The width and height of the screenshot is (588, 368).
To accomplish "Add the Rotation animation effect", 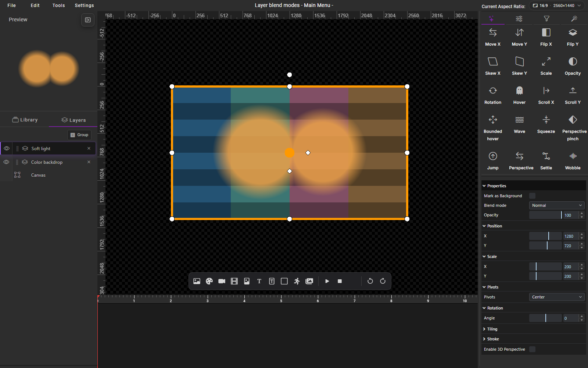I will click(x=493, y=95).
